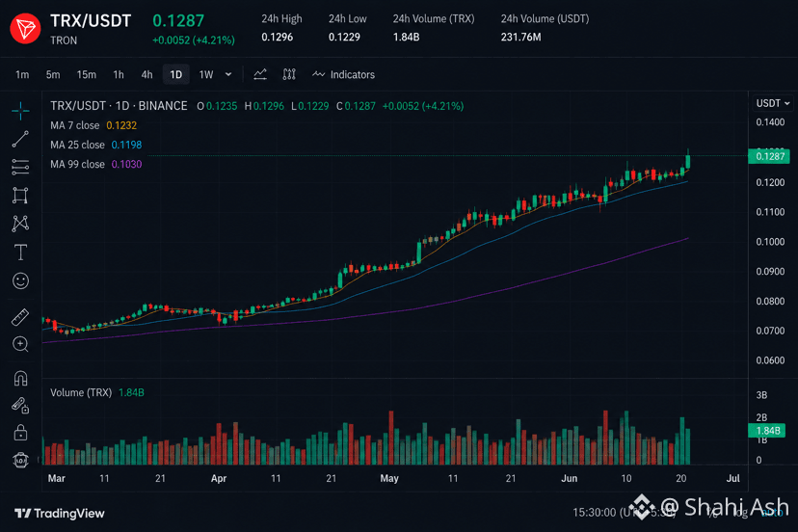Lock all drawing tools
The width and height of the screenshot is (798, 532).
20,433
